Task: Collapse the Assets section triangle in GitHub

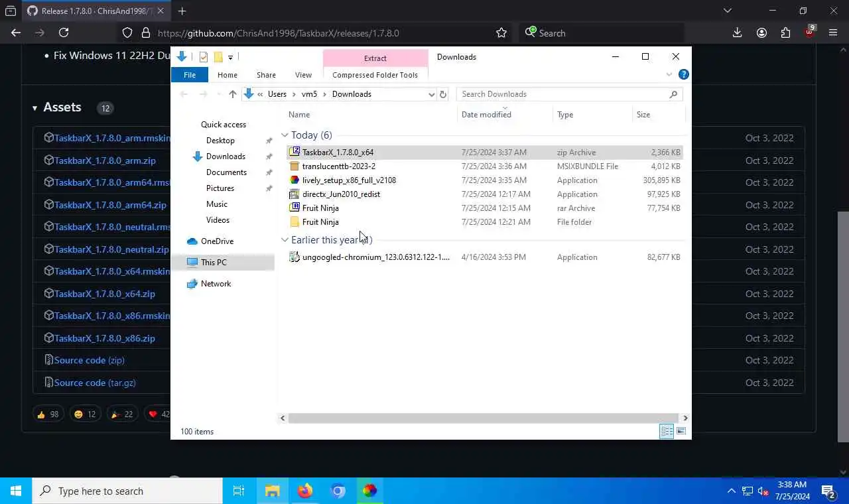Action: [34, 108]
